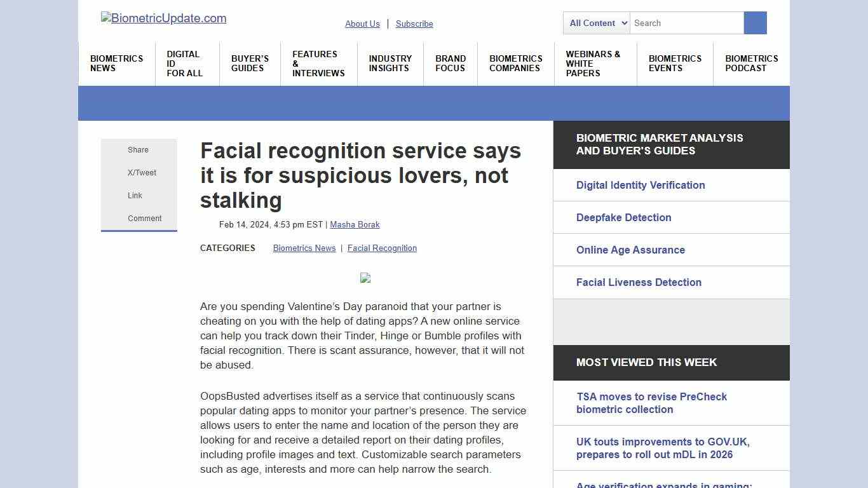This screenshot has height=488, width=868.
Task: Select the Biometrics News category link
Action: point(304,248)
